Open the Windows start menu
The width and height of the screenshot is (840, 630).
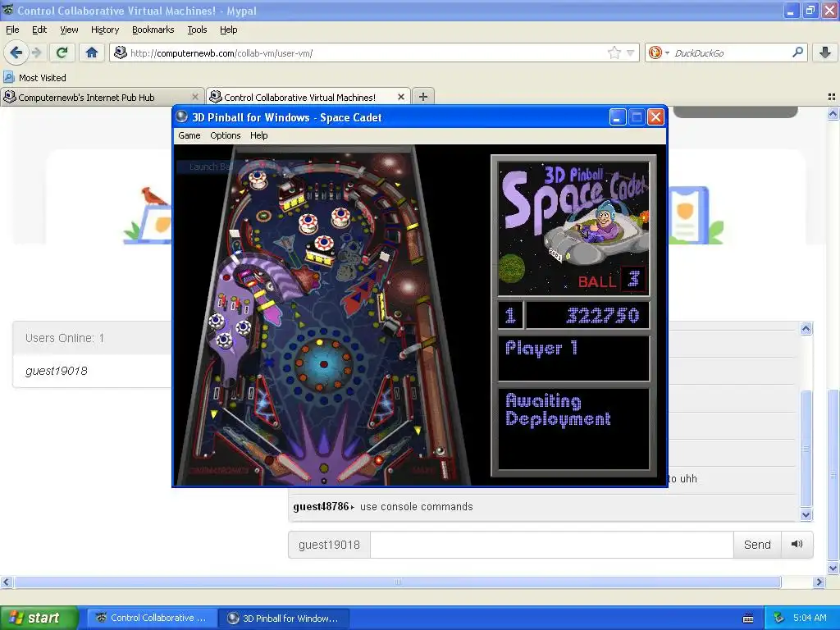tap(39, 618)
